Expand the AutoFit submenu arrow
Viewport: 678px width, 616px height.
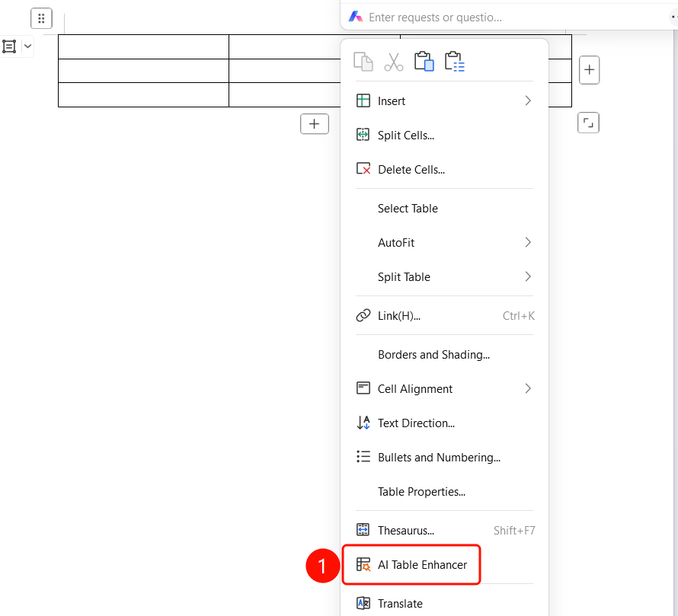[528, 242]
